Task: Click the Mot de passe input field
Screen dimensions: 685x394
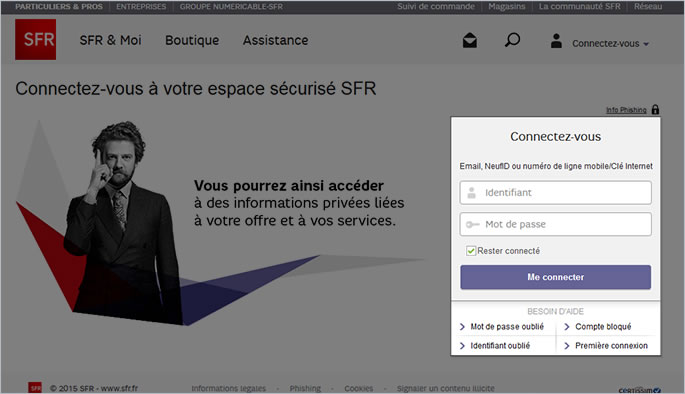Action: click(x=556, y=224)
